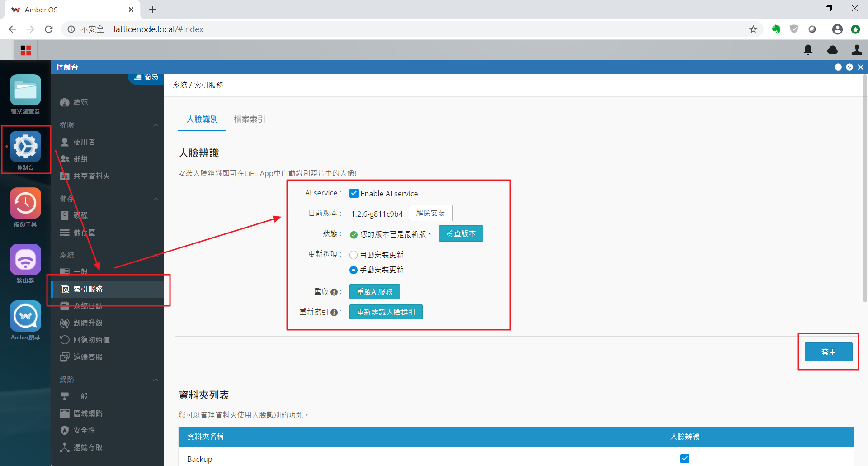The height and width of the screenshot is (466, 868).
Task: Open the Amber搜尋 search app
Action: click(25, 320)
